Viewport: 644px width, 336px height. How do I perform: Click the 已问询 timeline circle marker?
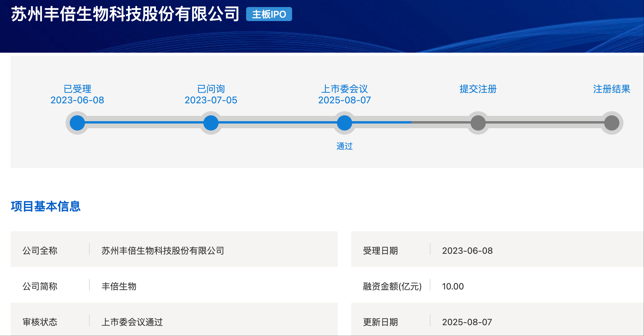[x=211, y=123]
